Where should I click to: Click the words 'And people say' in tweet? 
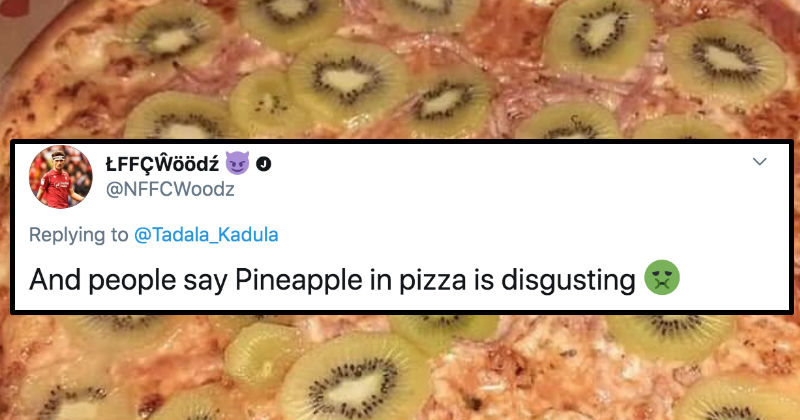(128, 280)
